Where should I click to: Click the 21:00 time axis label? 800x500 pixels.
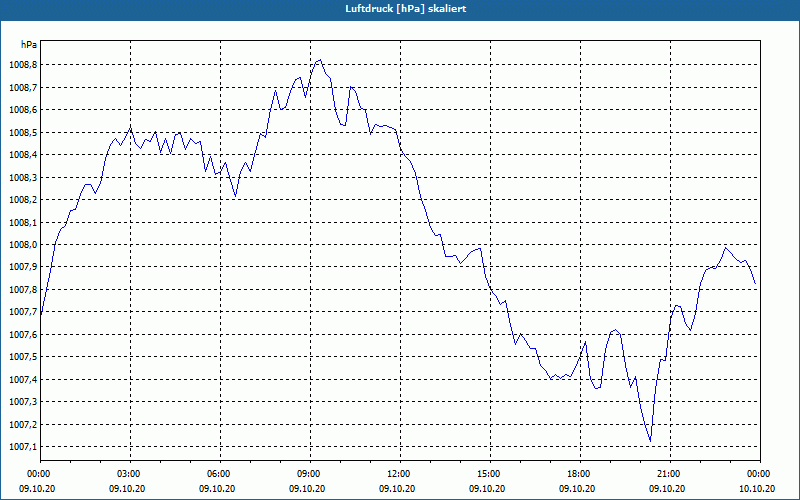(x=670, y=474)
